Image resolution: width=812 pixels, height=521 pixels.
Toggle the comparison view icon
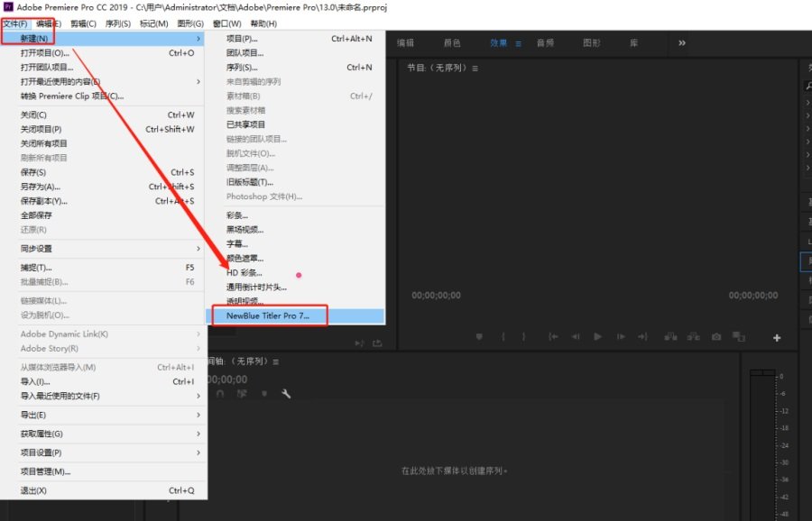point(738,337)
